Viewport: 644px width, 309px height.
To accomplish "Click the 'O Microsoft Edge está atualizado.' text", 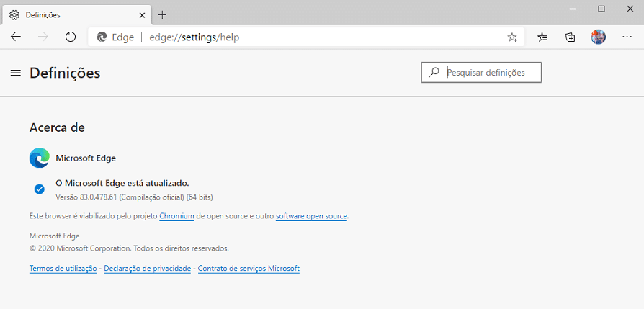I will pos(122,183).
